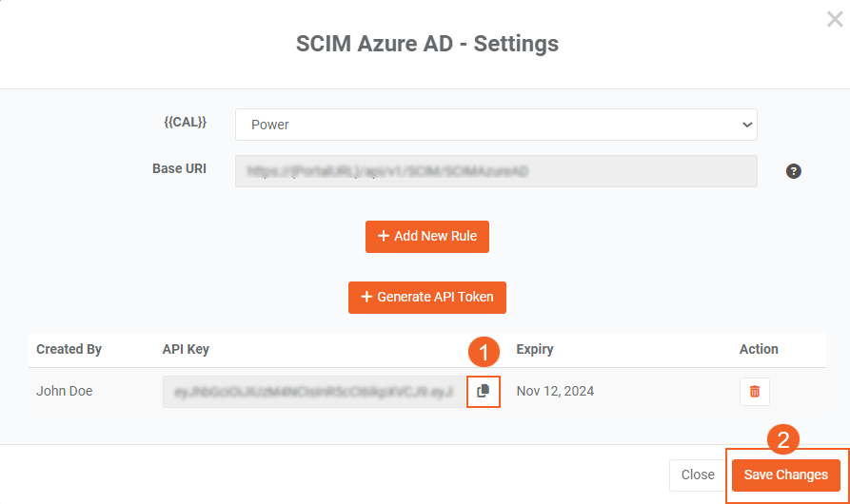Click Add New Rule
Viewport: 850px width, 504px height.
pos(427,237)
